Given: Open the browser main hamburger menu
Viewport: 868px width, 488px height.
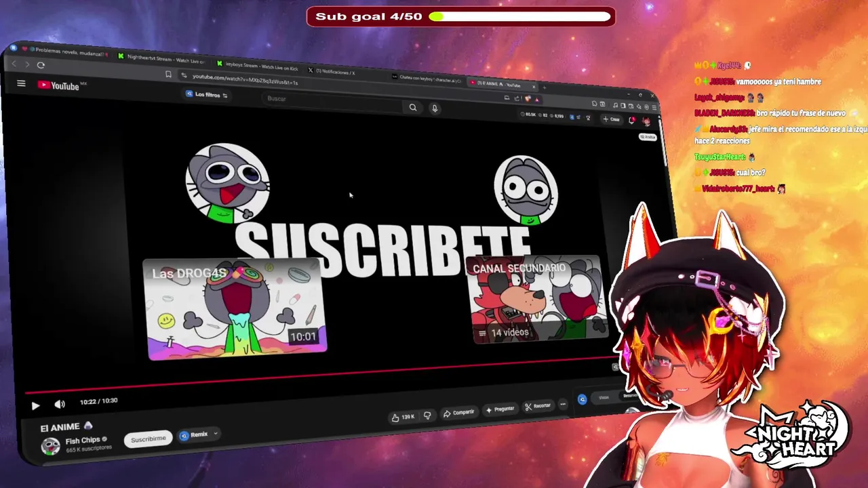Looking at the screenshot, I should tap(654, 107).
